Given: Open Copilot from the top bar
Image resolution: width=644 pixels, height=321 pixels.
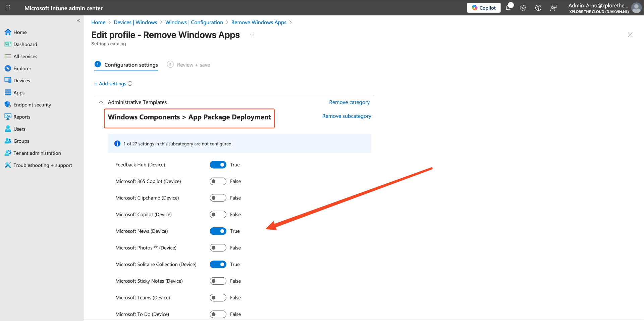Looking at the screenshot, I should pos(484,7).
